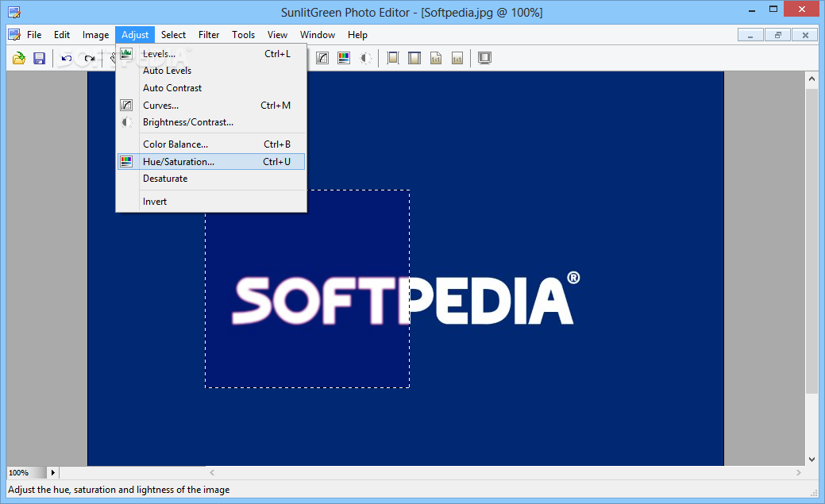Open the Help menu
Image resolution: width=825 pixels, height=504 pixels.
357,35
